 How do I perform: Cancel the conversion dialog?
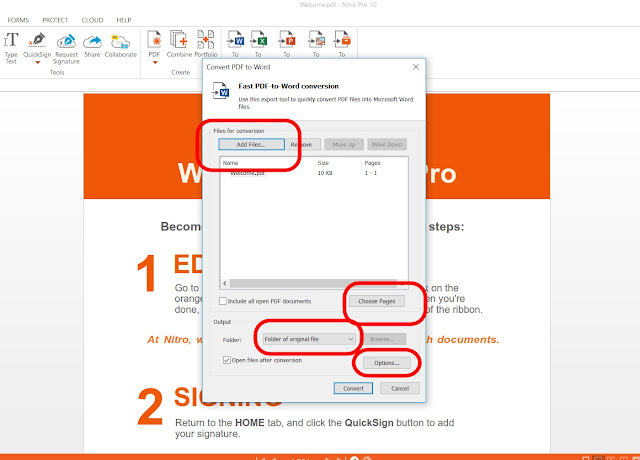(x=400, y=389)
